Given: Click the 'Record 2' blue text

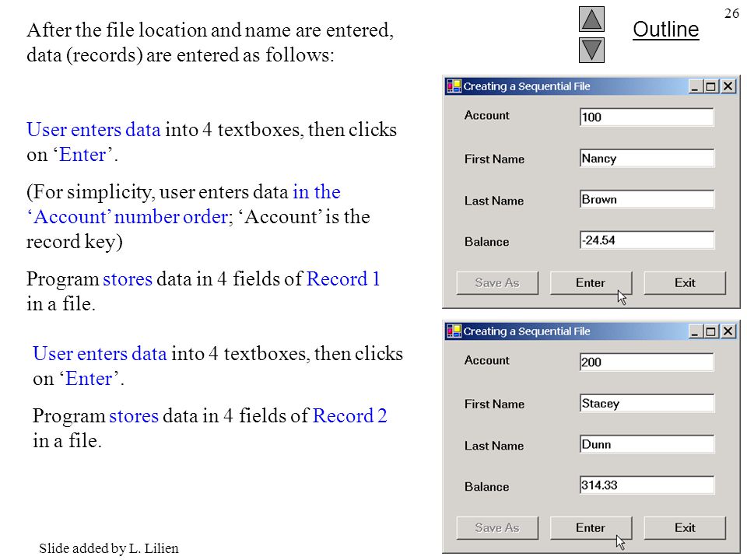Looking at the screenshot, I should point(349,415).
